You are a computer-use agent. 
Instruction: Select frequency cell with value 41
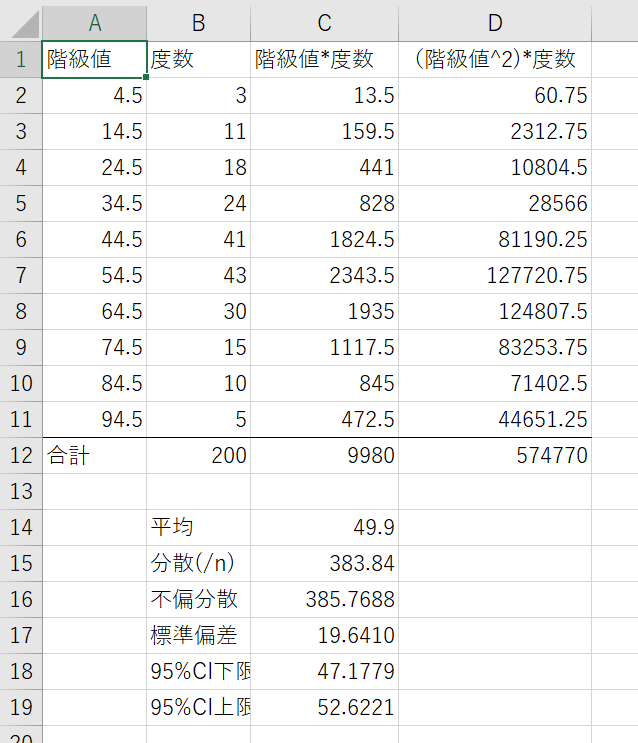(199, 239)
